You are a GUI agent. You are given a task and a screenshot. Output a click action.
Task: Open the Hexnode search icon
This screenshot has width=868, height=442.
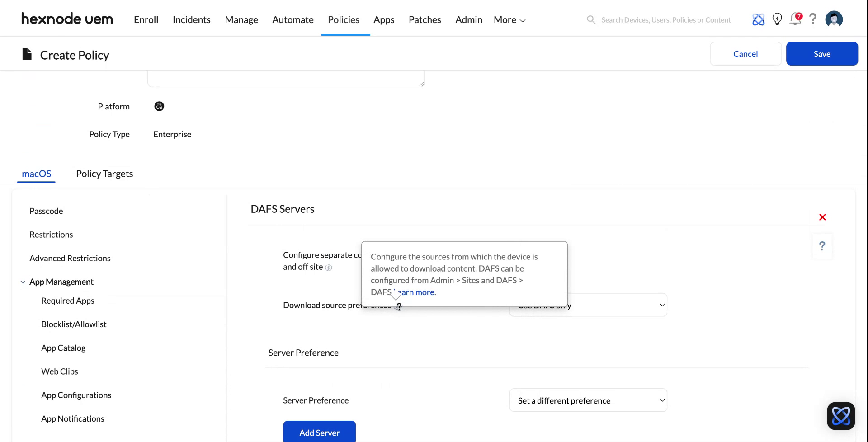591,19
